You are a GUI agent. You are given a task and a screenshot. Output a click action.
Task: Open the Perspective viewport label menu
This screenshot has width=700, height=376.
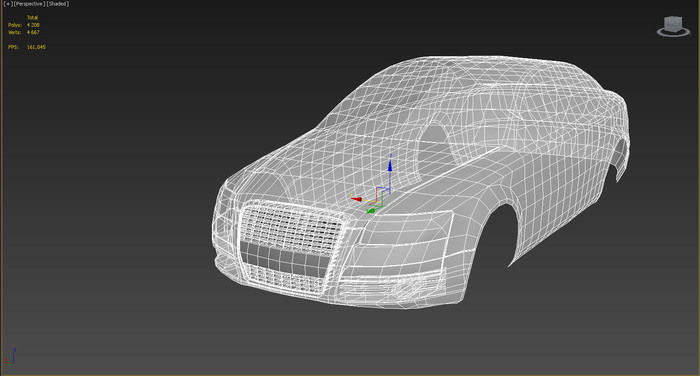[29, 4]
